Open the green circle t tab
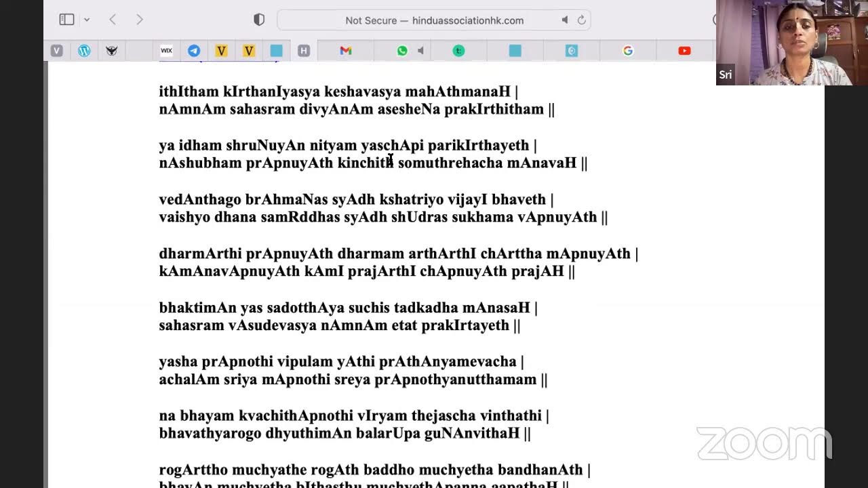 click(x=458, y=51)
